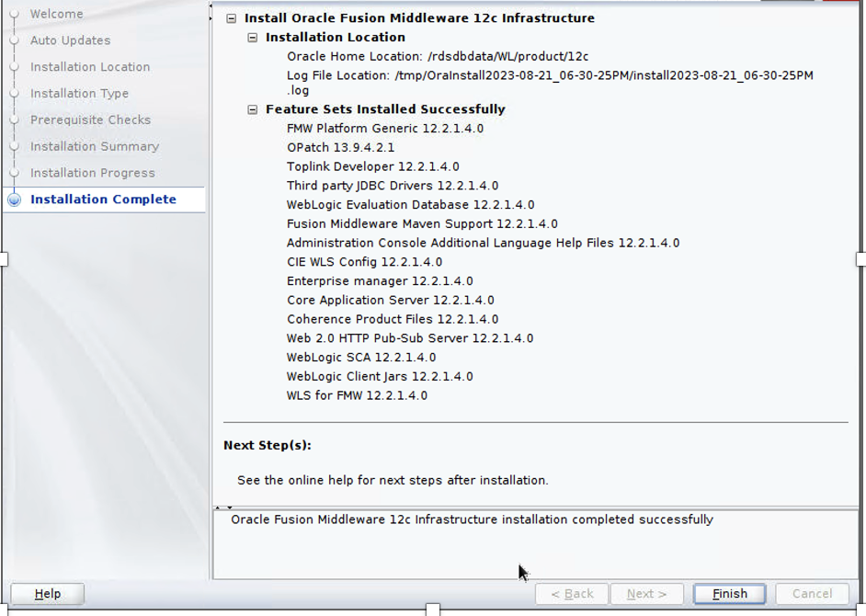The image size is (866, 616).
Task: Select the Installation Progress step
Action: click(93, 173)
